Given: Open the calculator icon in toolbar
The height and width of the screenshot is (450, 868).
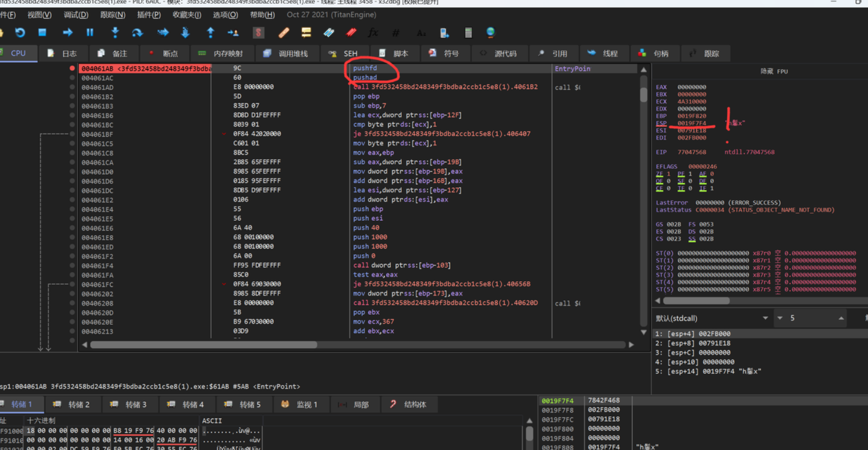Looking at the screenshot, I should click(x=468, y=33).
